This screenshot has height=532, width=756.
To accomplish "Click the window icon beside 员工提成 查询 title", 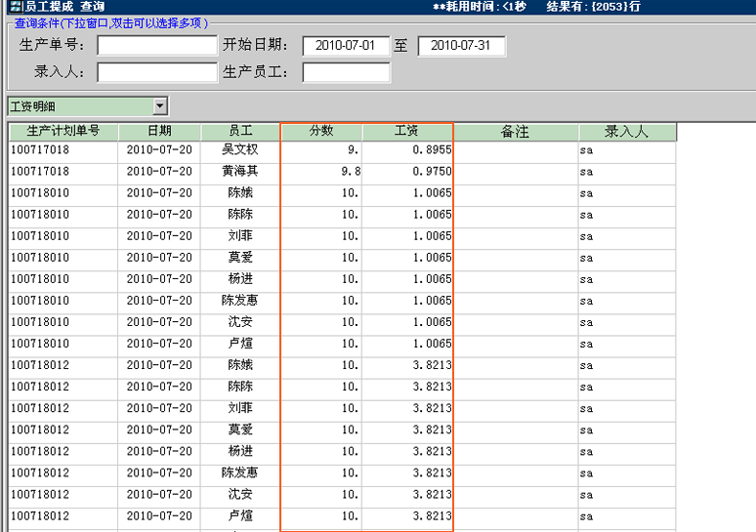I will [x=15, y=7].
